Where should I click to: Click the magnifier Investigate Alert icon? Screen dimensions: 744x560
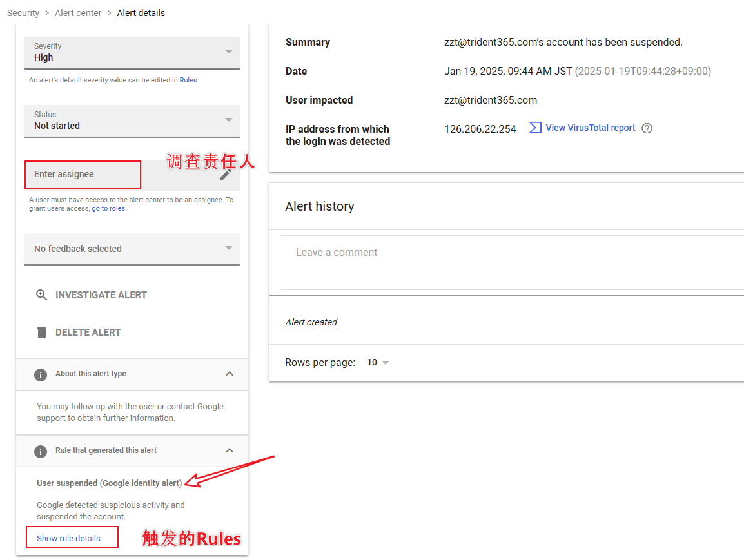[x=41, y=295]
